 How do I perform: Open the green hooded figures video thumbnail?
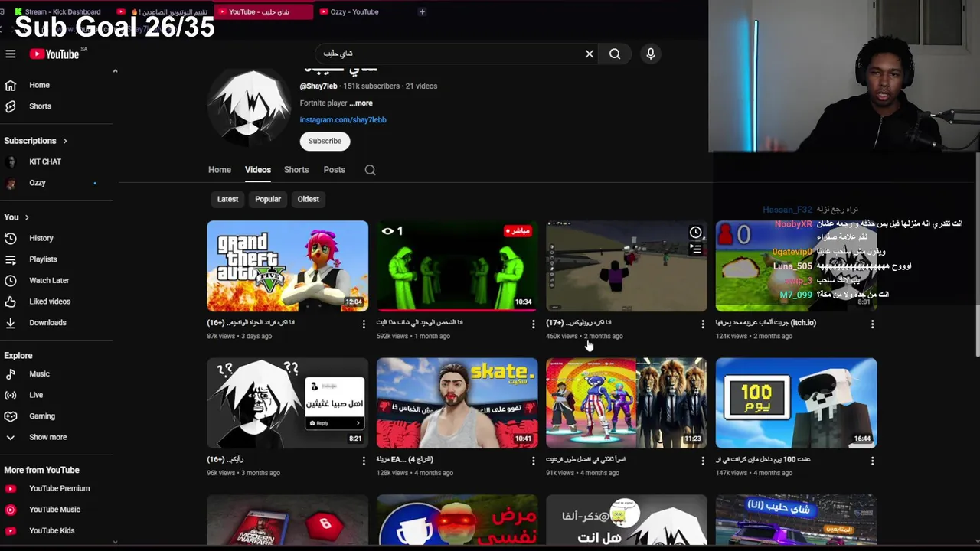click(x=457, y=266)
